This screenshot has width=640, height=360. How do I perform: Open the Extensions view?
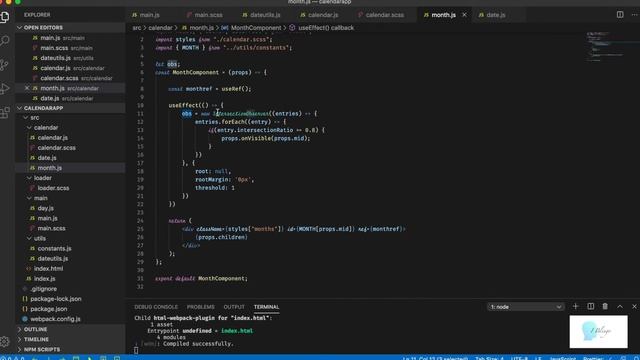pos(5,113)
